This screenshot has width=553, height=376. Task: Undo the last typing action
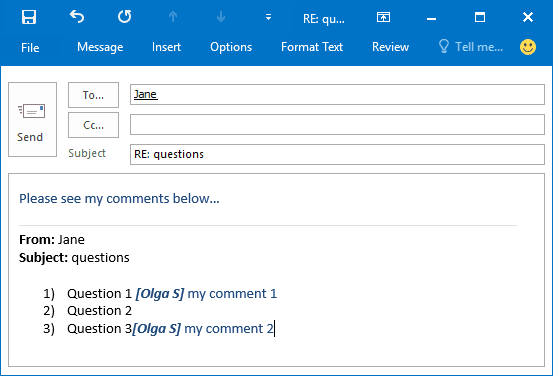point(77,17)
